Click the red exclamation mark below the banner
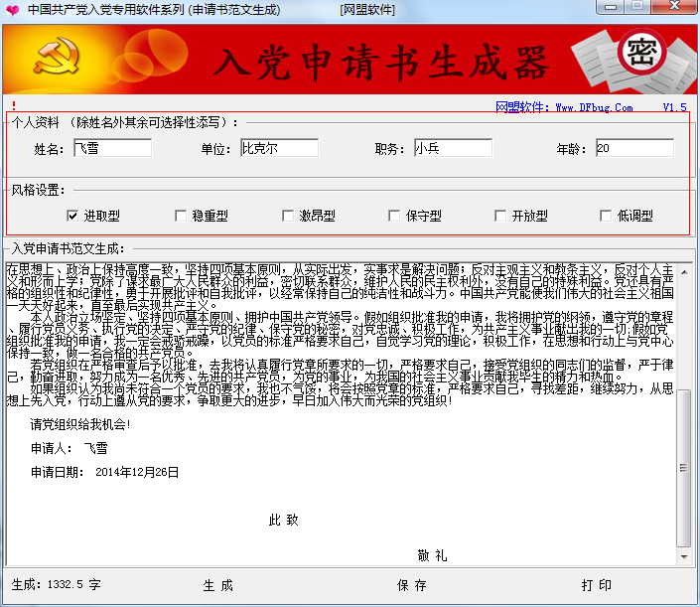 [x=14, y=104]
